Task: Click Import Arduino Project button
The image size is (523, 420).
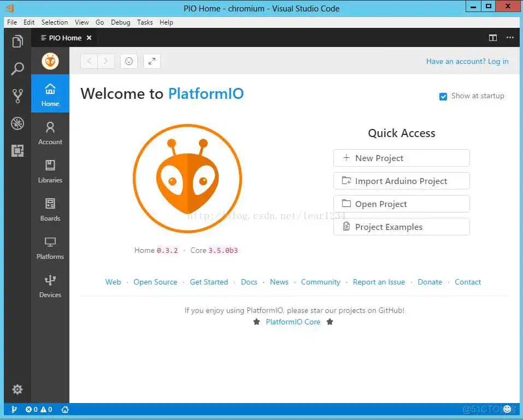Action: (x=401, y=181)
